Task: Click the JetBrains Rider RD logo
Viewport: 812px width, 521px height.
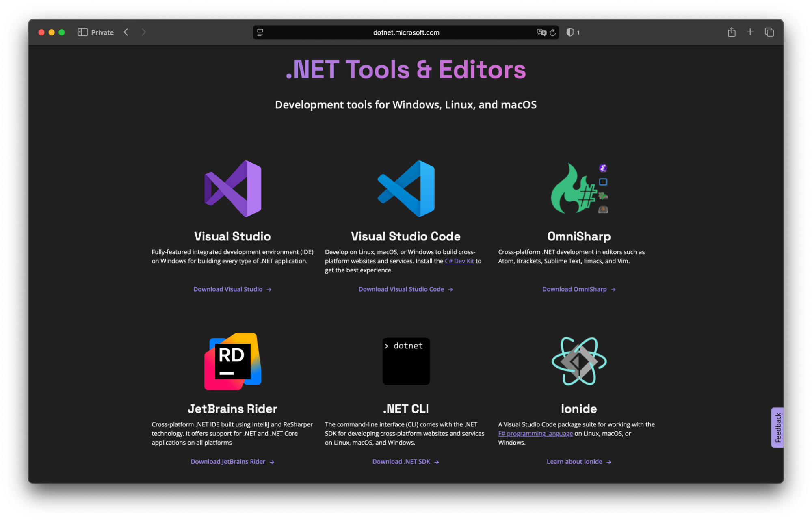Action: pyautogui.click(x=232, y=361)
